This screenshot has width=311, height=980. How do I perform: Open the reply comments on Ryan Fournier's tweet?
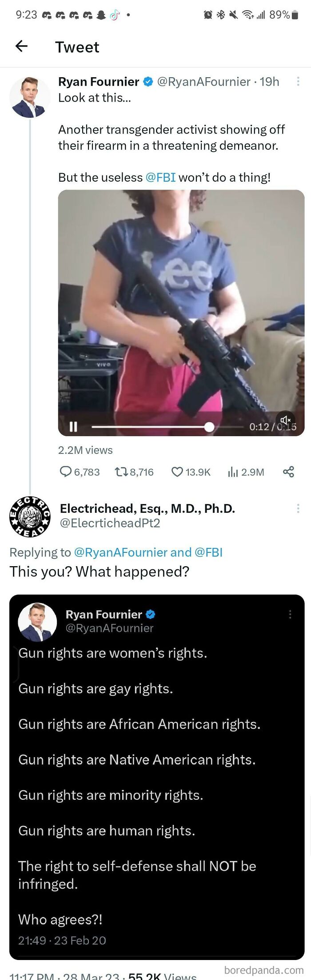click(x=65, y=472)
